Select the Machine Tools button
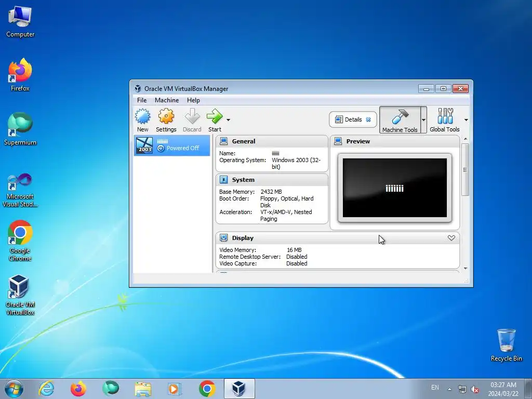Viewport: 532px width, 399px height. [400, 120]
